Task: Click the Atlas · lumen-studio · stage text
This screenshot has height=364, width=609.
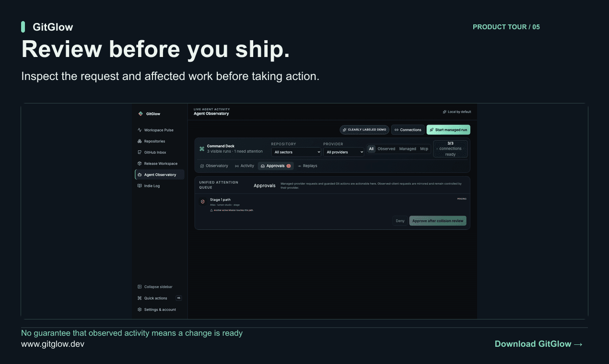Action: pos(225,205)
